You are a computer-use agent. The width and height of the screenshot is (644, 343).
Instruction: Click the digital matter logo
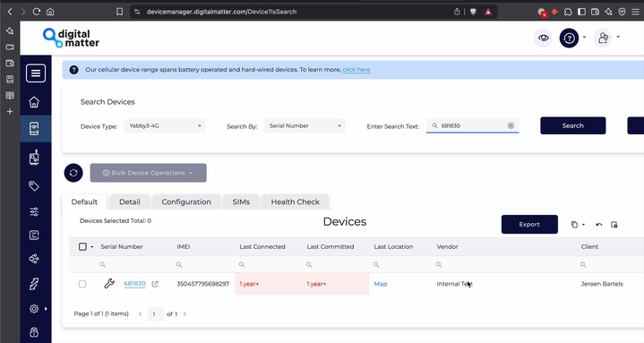pos(71,39)
